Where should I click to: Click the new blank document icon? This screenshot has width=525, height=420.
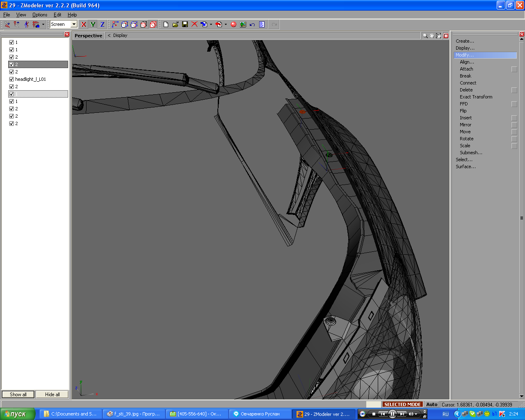pos(166,25)
